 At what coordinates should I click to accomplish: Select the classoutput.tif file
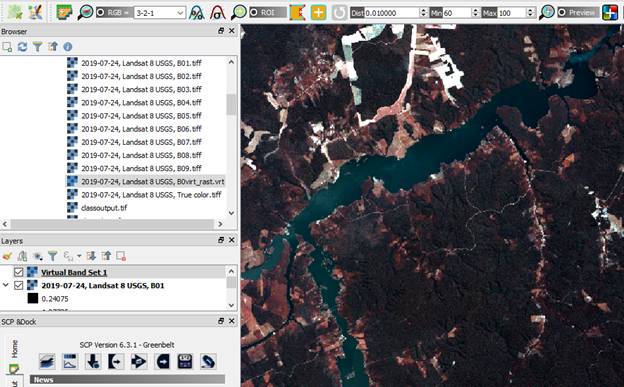point(97,207)
